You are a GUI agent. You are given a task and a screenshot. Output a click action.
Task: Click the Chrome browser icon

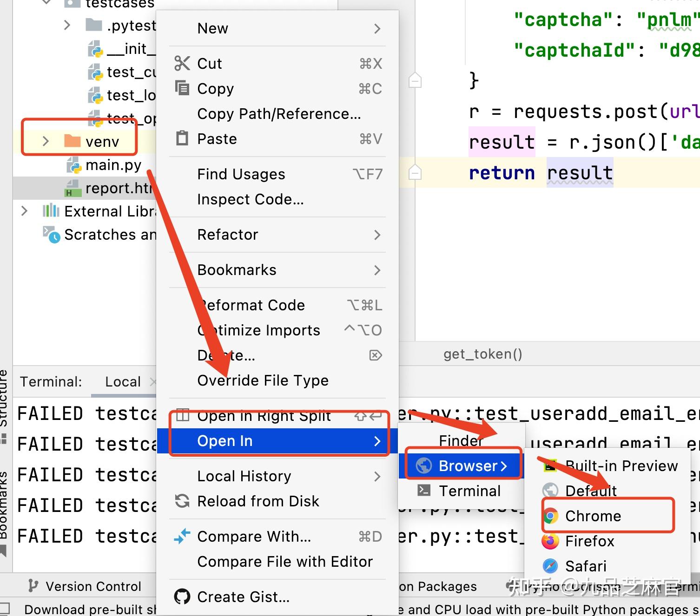pos(550,516)
